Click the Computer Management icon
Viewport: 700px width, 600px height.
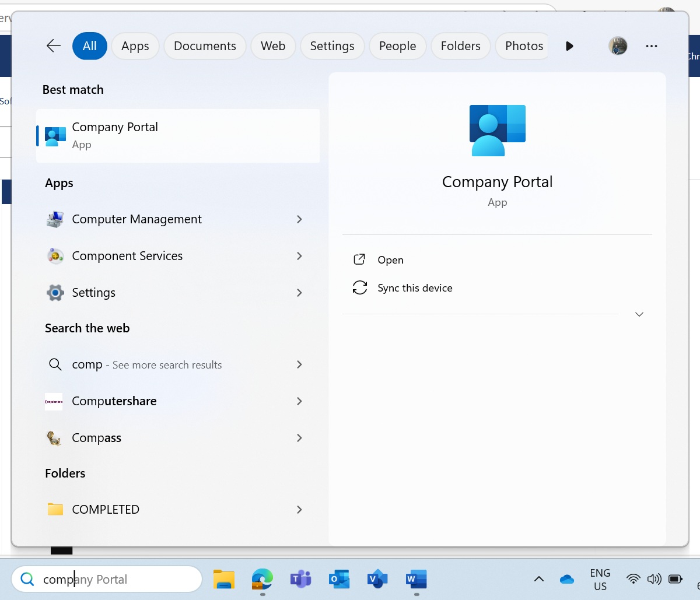[x=55, y=219]
